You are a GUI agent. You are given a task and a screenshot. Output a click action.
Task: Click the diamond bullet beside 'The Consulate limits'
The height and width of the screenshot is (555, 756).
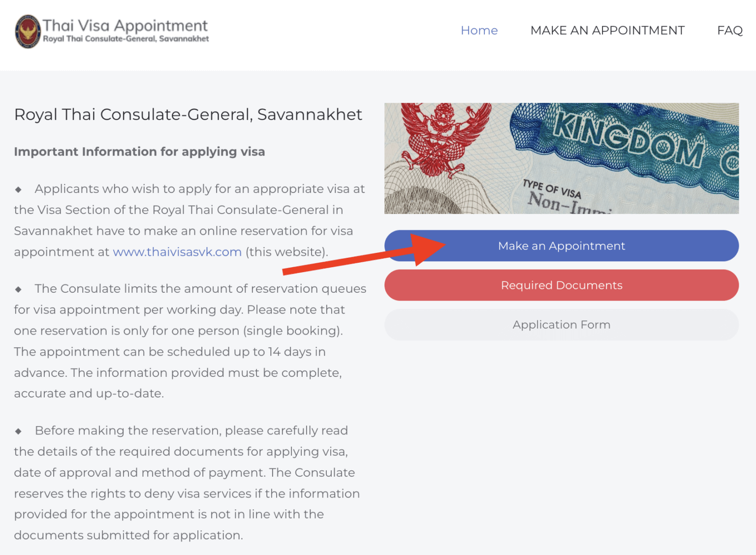tap(18, 289)
